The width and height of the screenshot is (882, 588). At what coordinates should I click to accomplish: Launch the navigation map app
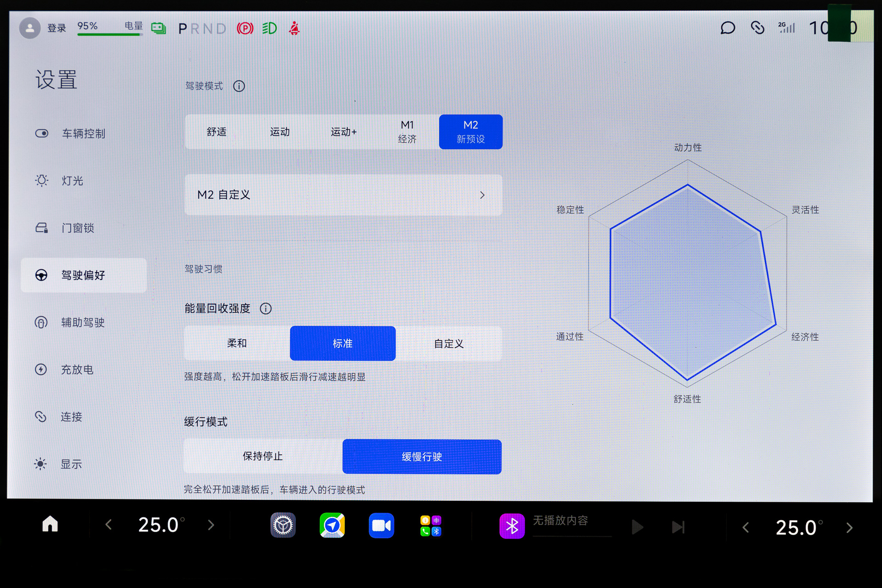[332, 525]
